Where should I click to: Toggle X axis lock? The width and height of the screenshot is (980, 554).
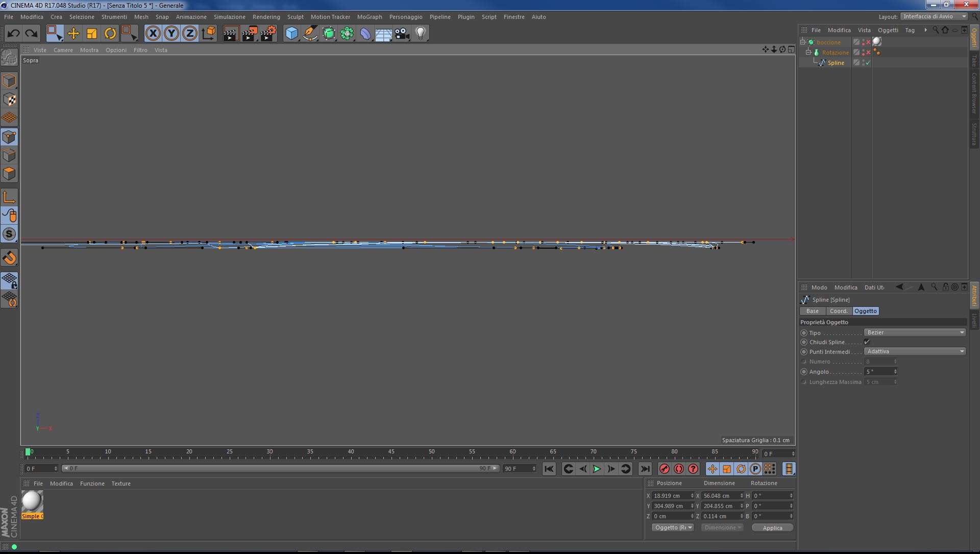pos(153,34)
